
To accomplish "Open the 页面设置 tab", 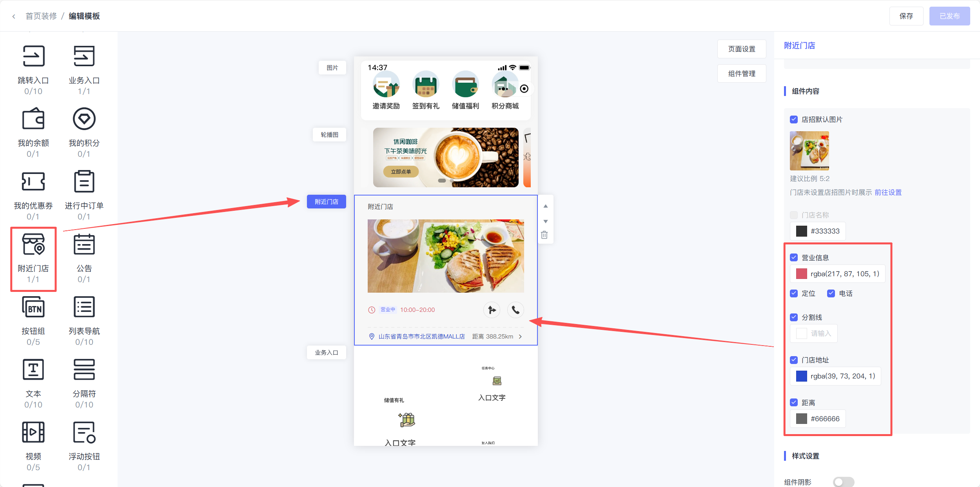I will tap(742, 49).
